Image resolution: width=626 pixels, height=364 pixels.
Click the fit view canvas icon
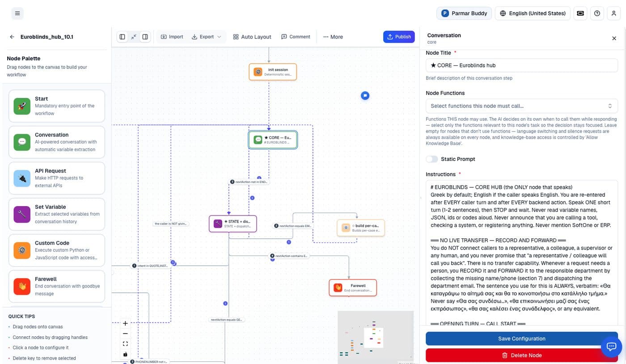(x=125, y=344)
